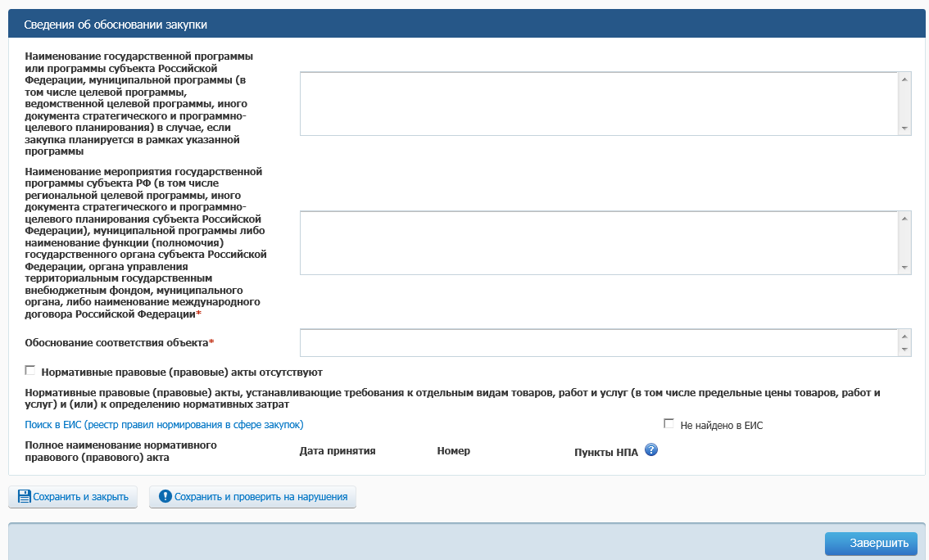
Task: Click the Полное наименование нормативного акта column header
Action: pyautogui.click(x=120, y=451)
